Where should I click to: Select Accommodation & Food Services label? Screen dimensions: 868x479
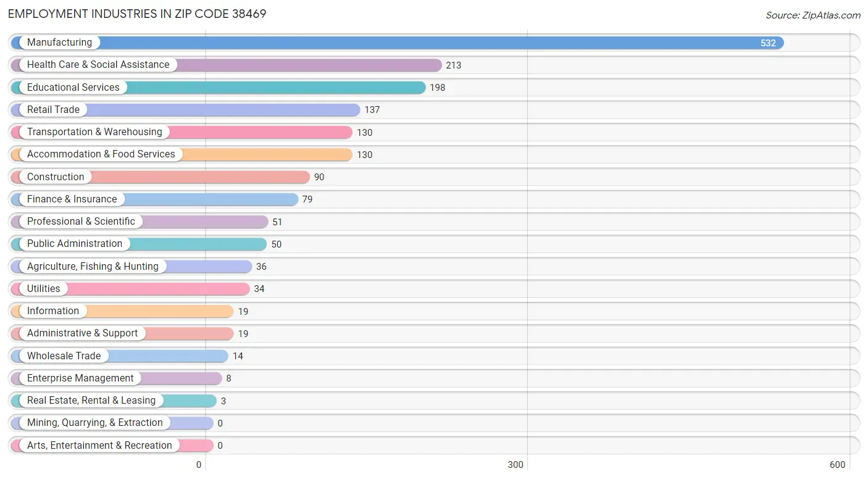101,154
